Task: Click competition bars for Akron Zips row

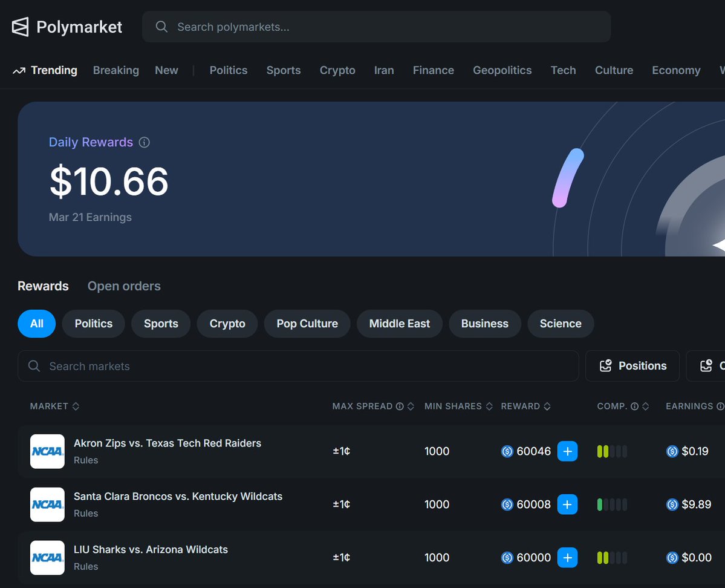Action: point(612,451)
